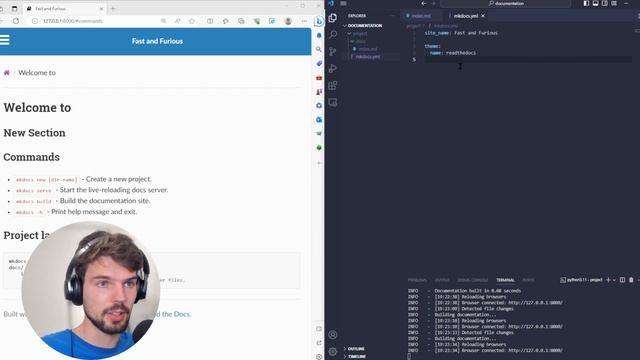Image resolution: width=640 pixels, height=360 pixels.
Task: Switch to the PORTS panel tab
Action: (x=528, y=280)
